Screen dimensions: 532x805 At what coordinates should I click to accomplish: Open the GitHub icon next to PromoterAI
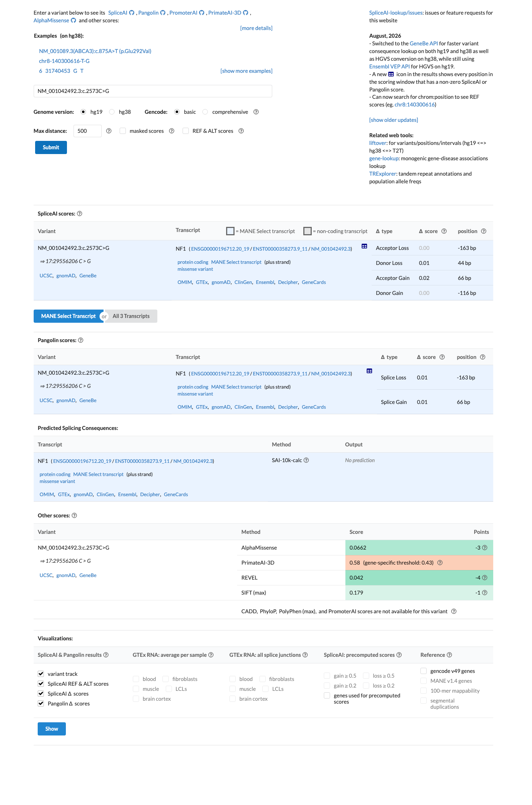(202, 13)
